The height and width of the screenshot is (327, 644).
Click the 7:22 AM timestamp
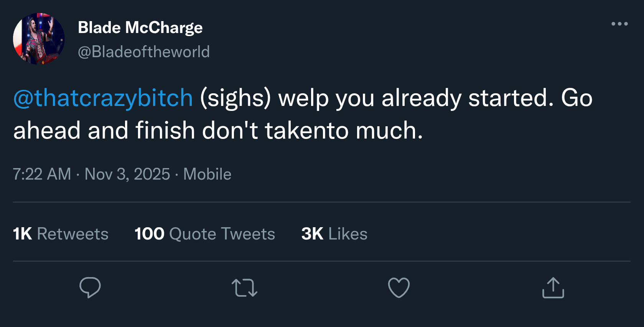(42, 174)
